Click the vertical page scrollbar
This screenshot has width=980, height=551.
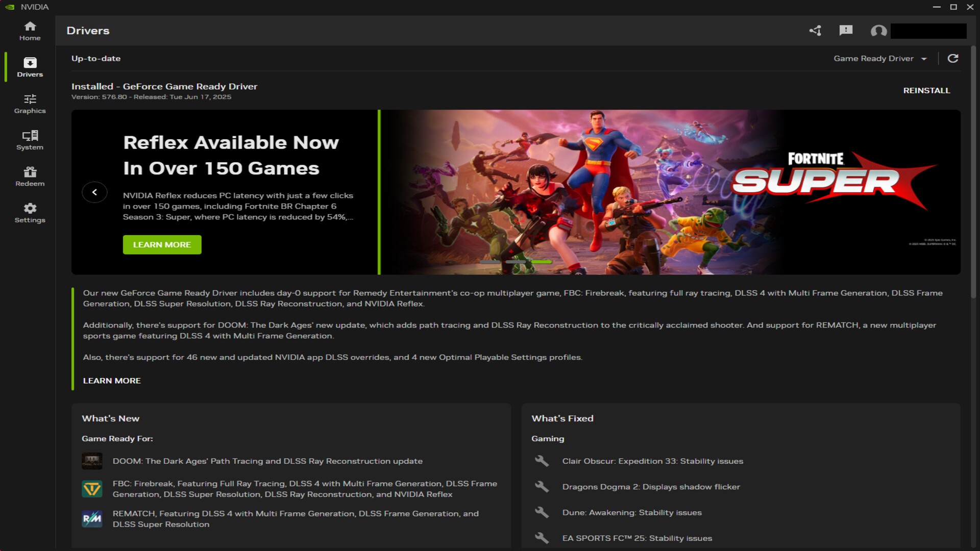[973, 171]
